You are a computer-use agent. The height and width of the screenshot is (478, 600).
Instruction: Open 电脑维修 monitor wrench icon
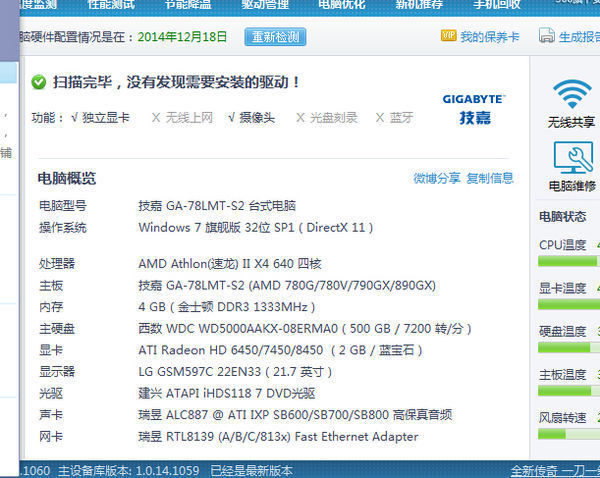click(573, 157)
